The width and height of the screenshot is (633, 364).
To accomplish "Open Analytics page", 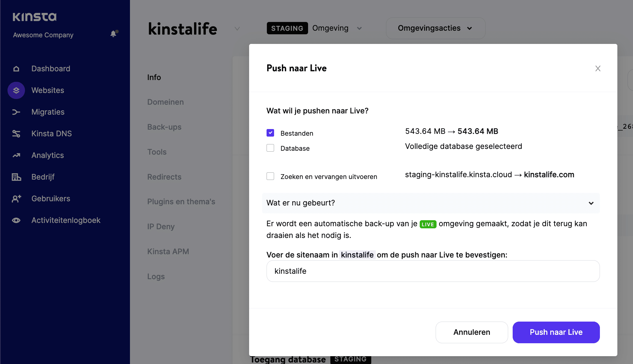I will pyautogui.click(x=48, y=155).
